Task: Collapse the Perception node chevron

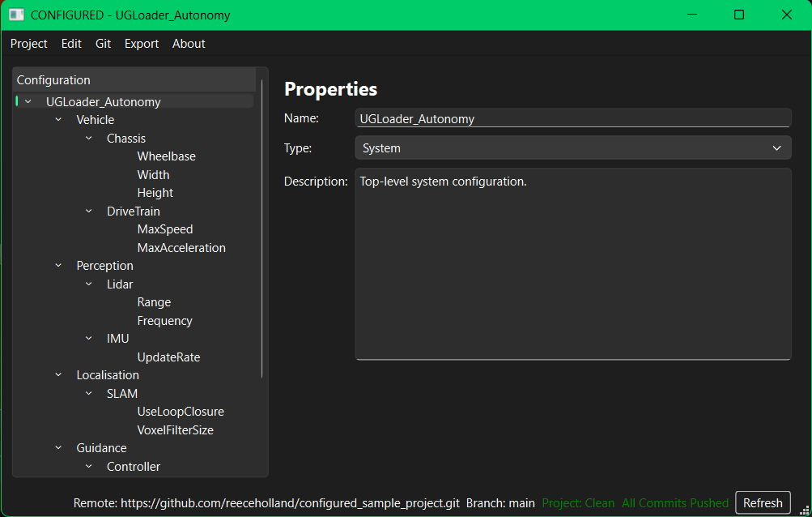Action: click(x=58, y=266)
